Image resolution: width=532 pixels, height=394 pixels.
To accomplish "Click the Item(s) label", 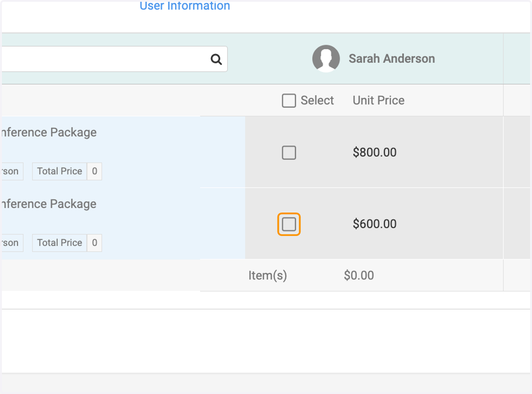I will point(268,276).
